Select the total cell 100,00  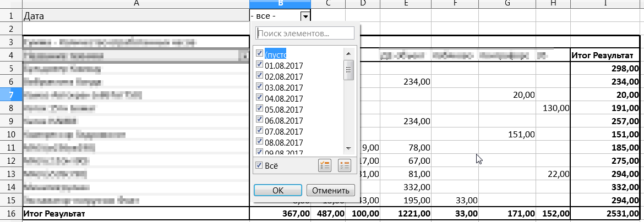point(363,213)
